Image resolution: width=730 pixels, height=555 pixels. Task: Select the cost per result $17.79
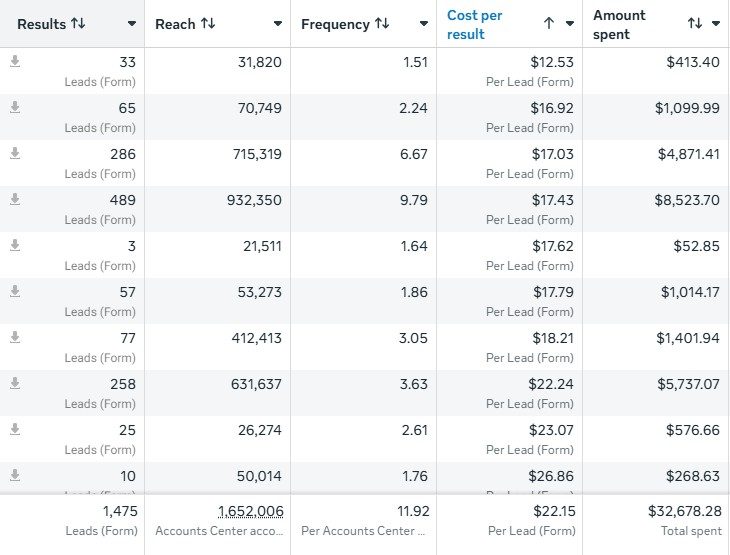pyautogui.click(x=553, y=292)
